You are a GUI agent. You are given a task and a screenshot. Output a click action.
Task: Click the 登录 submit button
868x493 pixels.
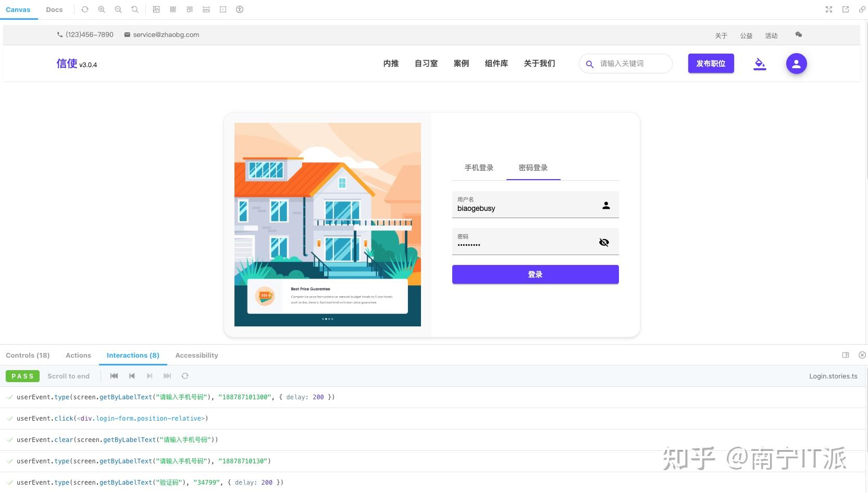tap(535, 274)
